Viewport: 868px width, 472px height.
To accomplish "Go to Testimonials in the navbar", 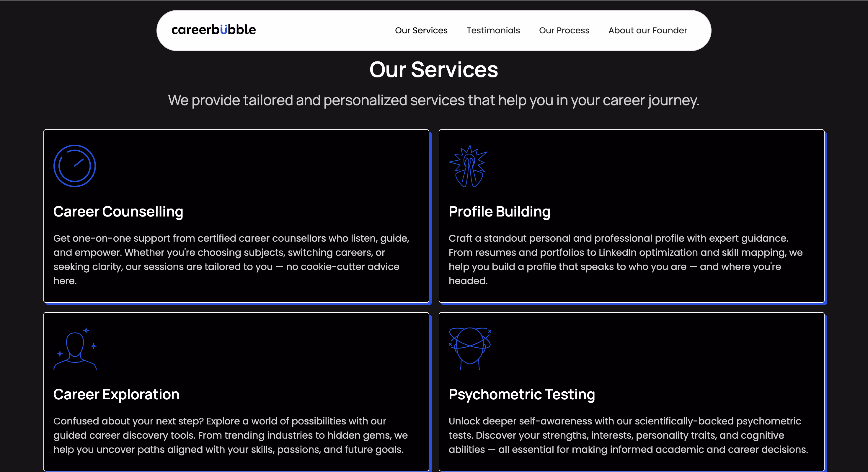I will click(493, 30).
